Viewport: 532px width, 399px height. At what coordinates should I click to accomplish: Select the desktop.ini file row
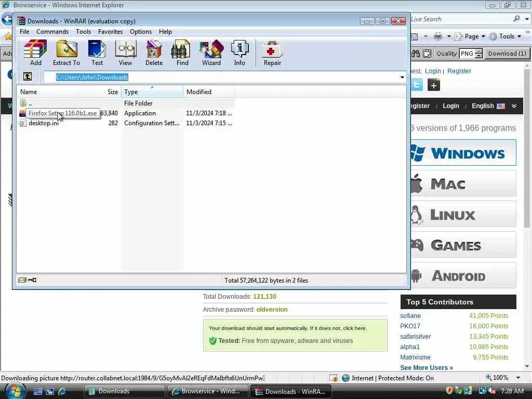pyautogui.click(x=126, y=123)
